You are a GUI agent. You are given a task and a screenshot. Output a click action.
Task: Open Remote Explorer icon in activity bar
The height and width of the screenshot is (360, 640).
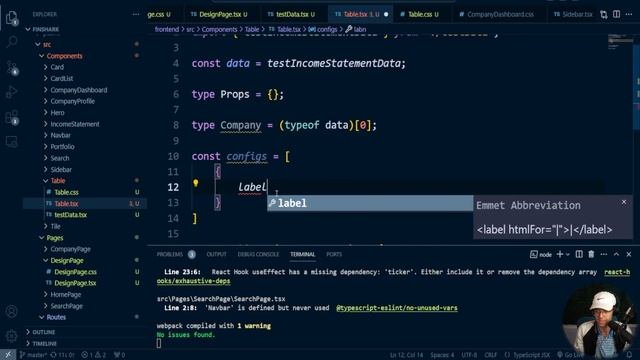coord(11,142)
